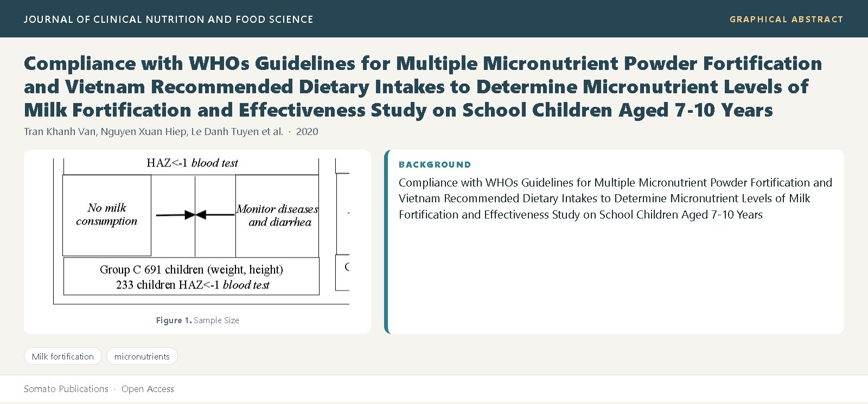Open the article title heading
The width and height of the screenshot is (868, 404).
[x=423, y=87]
